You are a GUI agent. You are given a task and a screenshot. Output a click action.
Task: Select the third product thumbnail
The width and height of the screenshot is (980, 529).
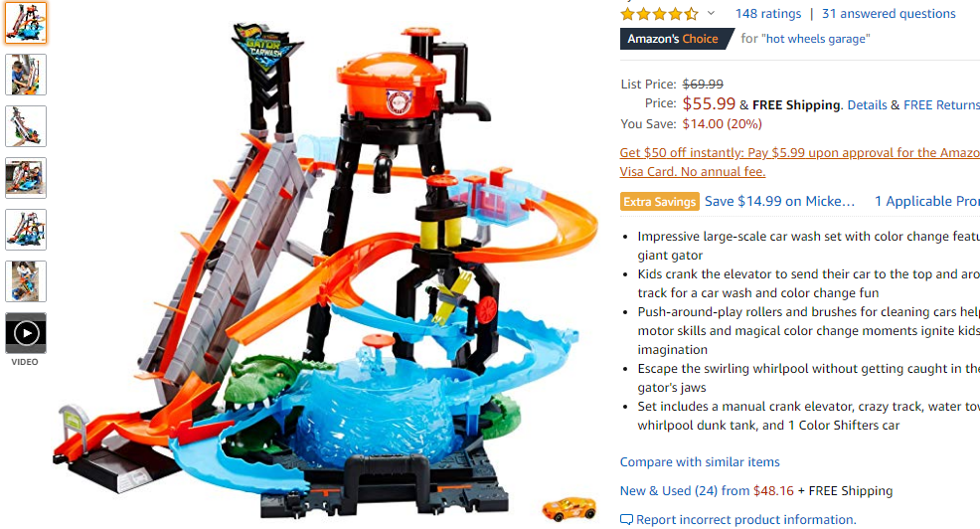tap(26, 126)
